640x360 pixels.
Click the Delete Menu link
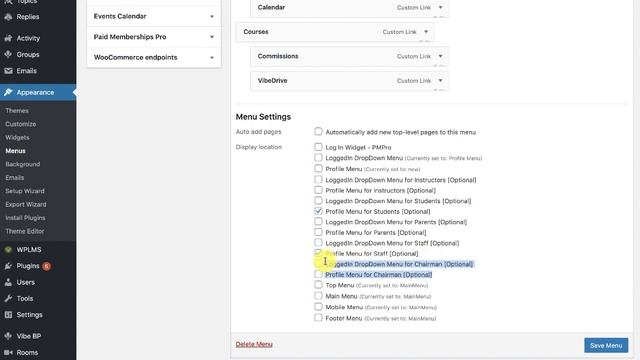[x=254, y=344]
